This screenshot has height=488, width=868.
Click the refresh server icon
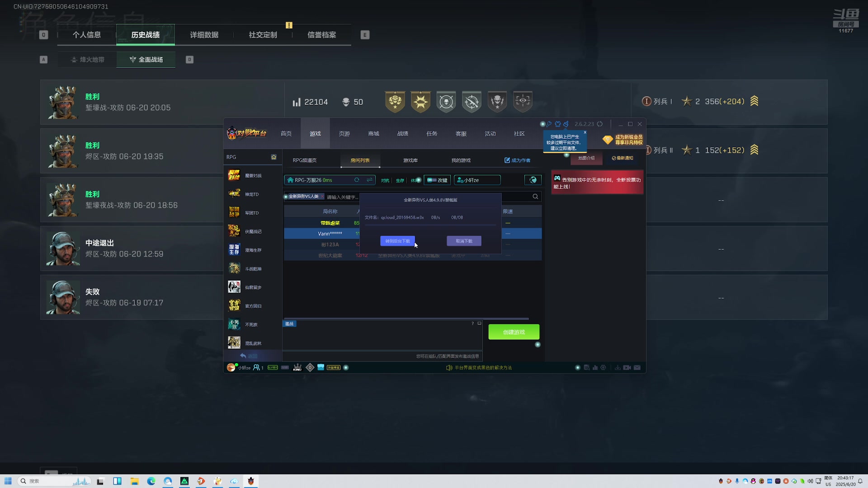click(x=357, y=180)
